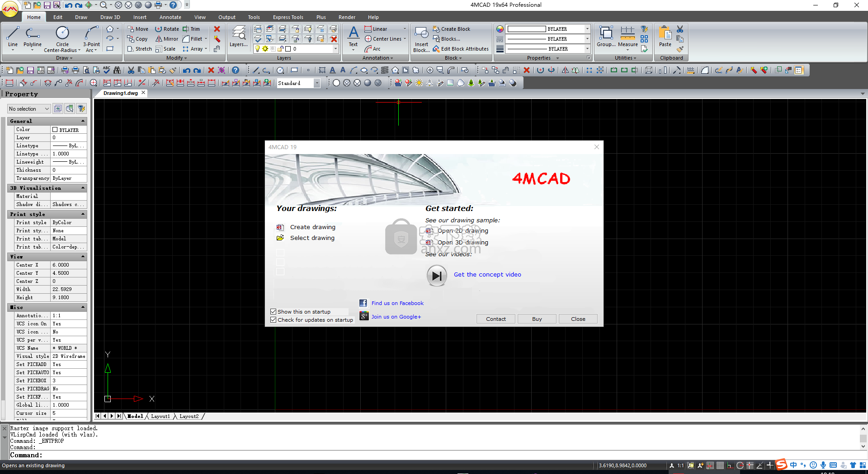Toggle Show this on startup checkbox
The height and width of the screenshot is (474, 868).
[273, 312]
